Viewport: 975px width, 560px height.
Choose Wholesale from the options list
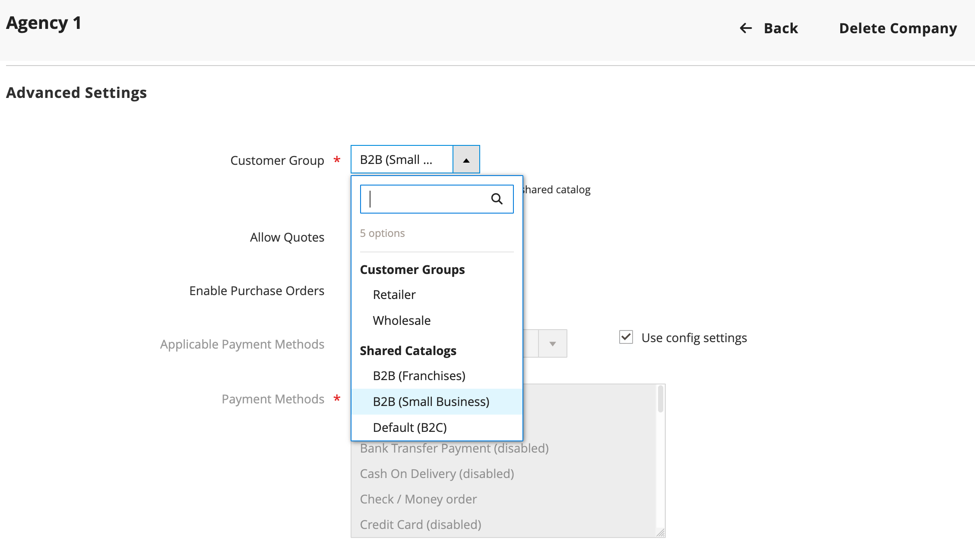point(401,320)
